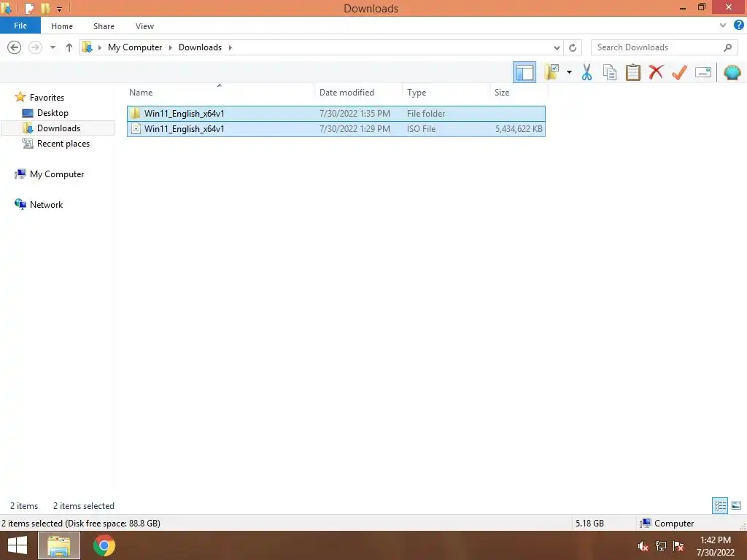
Task: Launch Google Chrome from the taskbar
Action: [104, 545]
